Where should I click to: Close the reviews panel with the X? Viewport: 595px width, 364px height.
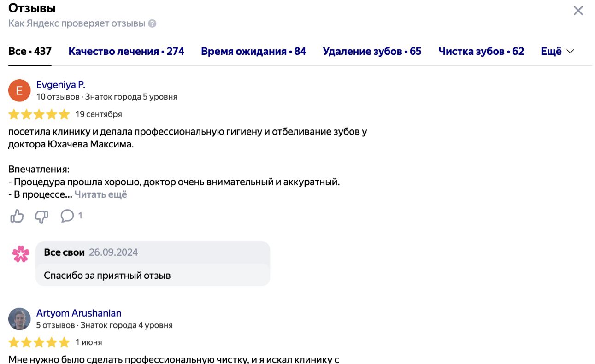click(578, 11)
